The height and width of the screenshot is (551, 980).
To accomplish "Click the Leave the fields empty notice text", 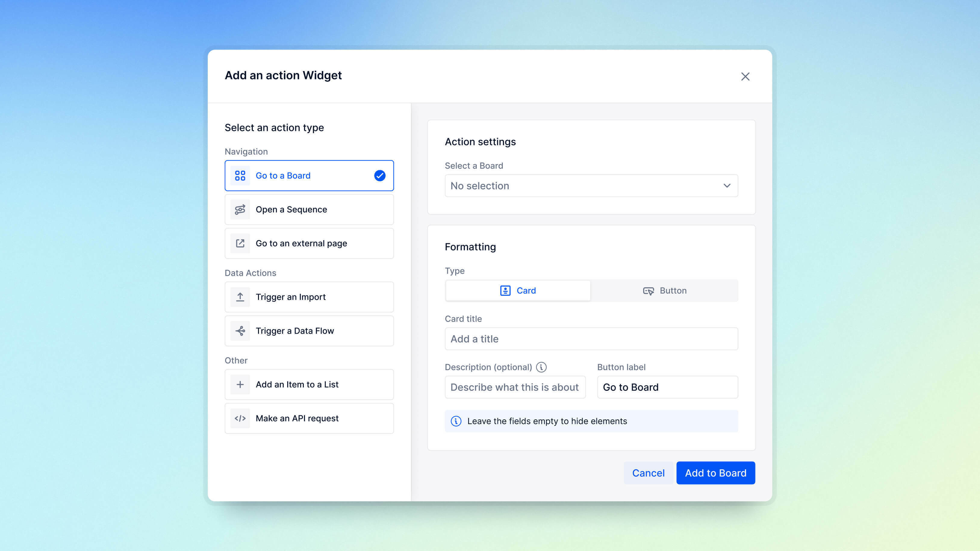I will click(x=547, y=421).
